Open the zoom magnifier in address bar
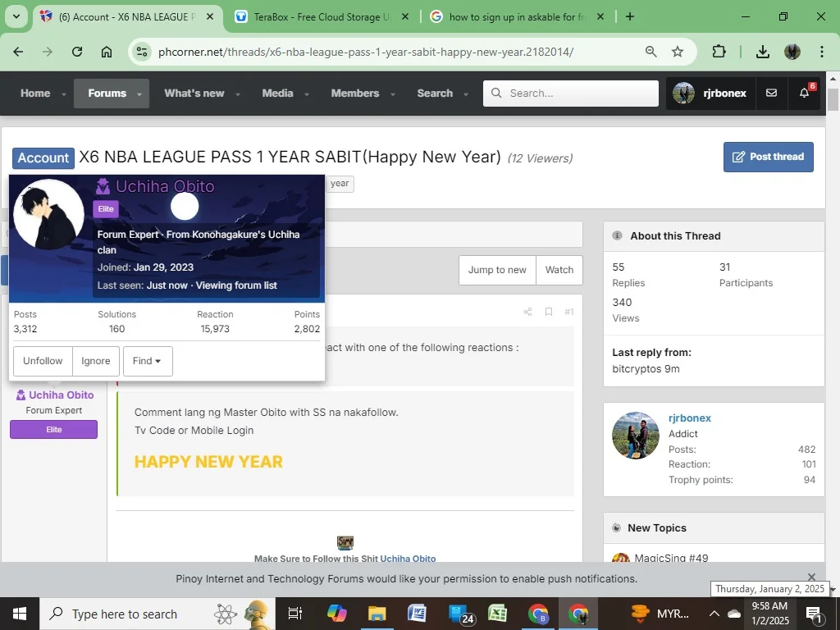 [x=651, y=52]
